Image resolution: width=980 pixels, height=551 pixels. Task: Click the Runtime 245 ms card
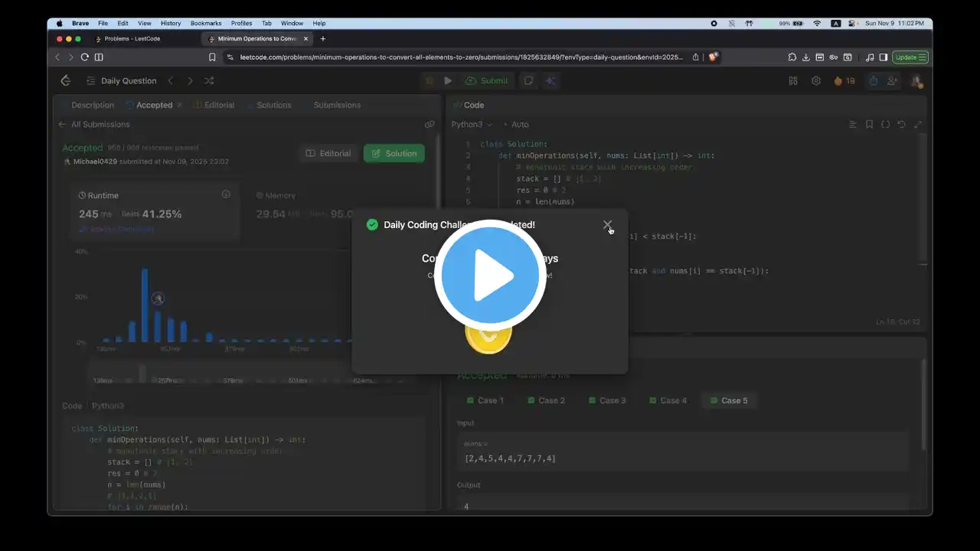click(x=155, y=210)
